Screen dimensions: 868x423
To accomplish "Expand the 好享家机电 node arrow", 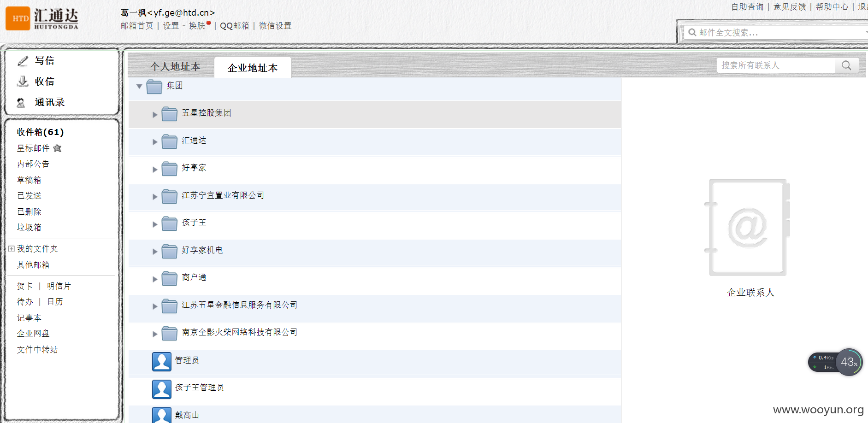I will click(155, 252).
